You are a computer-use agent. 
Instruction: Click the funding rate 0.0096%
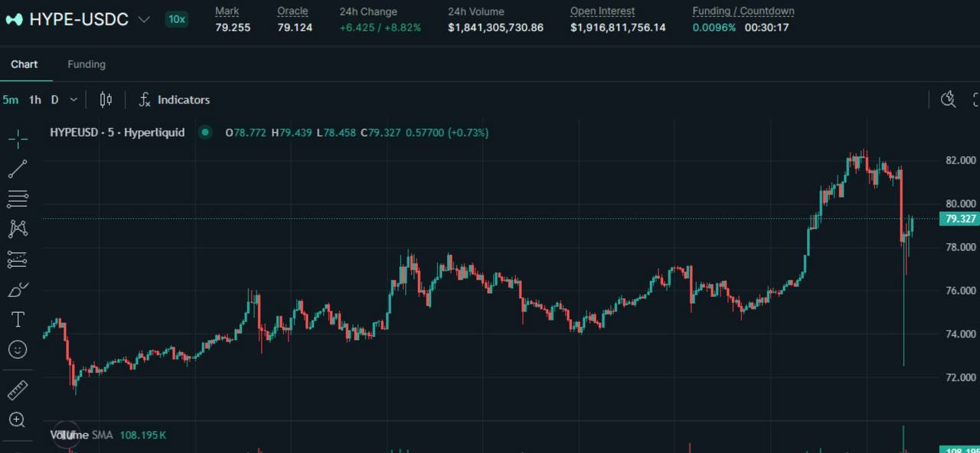[714, 28]
